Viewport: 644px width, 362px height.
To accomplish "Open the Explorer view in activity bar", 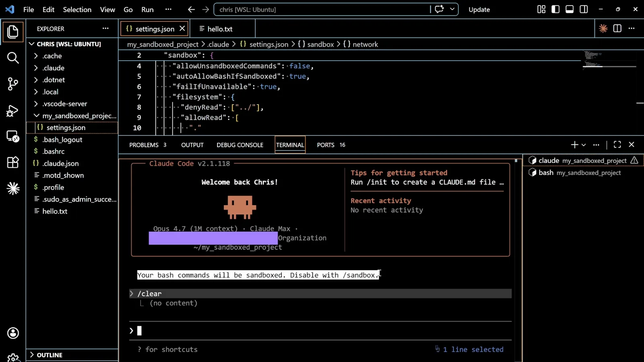I will 13,32.
